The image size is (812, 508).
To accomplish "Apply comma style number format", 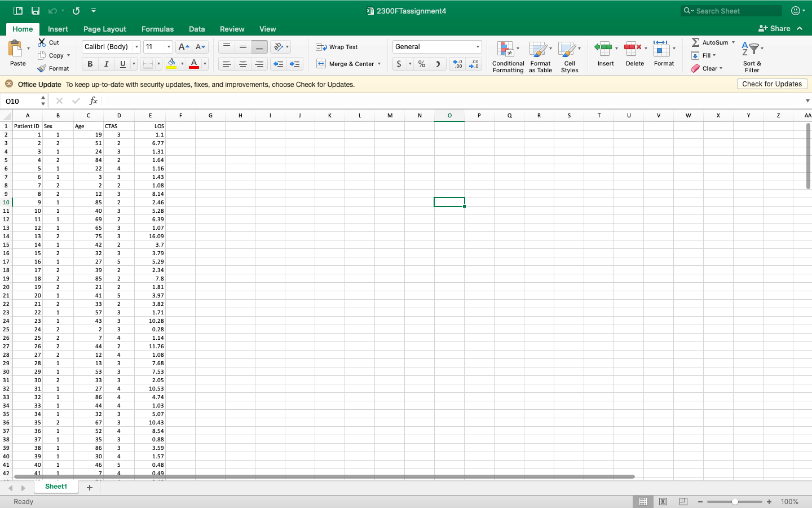I will (438, 64).
